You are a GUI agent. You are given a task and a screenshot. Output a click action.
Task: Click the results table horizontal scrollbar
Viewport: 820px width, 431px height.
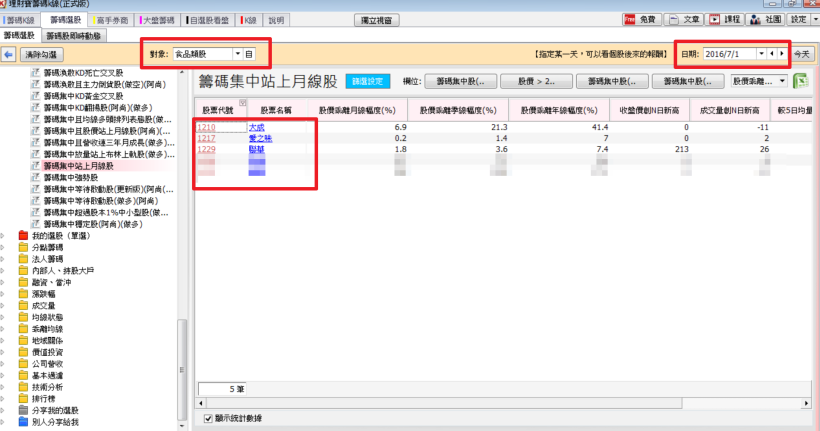coord(443,403)
